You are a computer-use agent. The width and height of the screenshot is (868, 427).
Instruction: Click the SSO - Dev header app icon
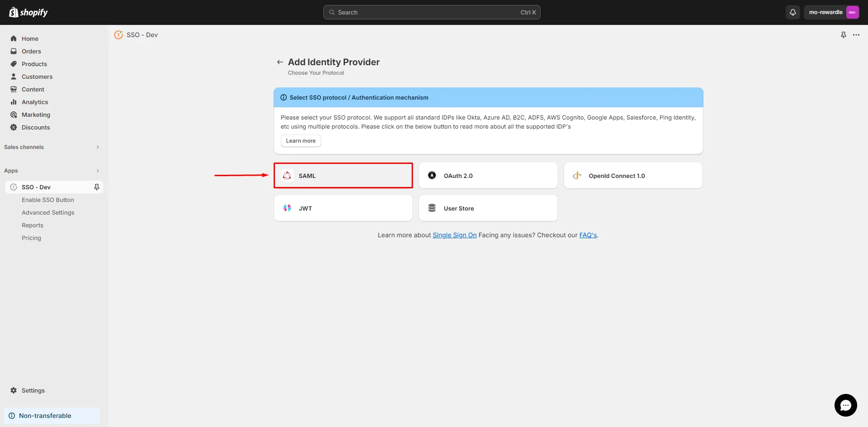[x=119, y=35]
